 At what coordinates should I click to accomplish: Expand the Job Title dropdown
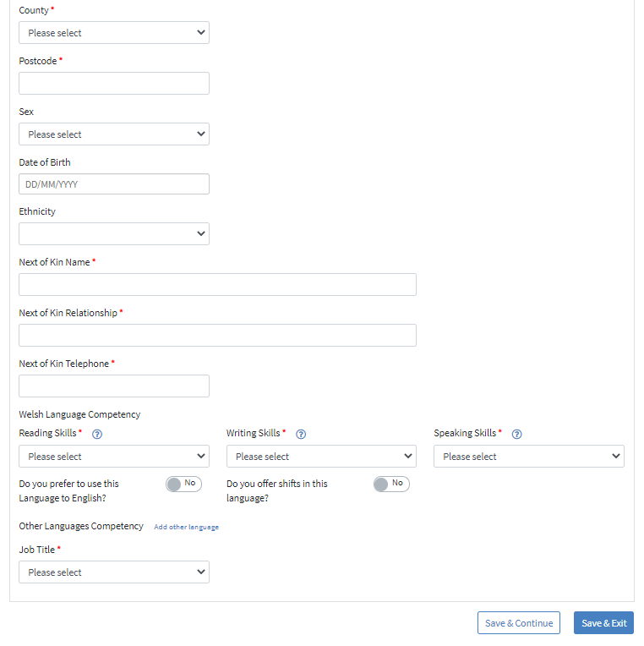[114, 572]
